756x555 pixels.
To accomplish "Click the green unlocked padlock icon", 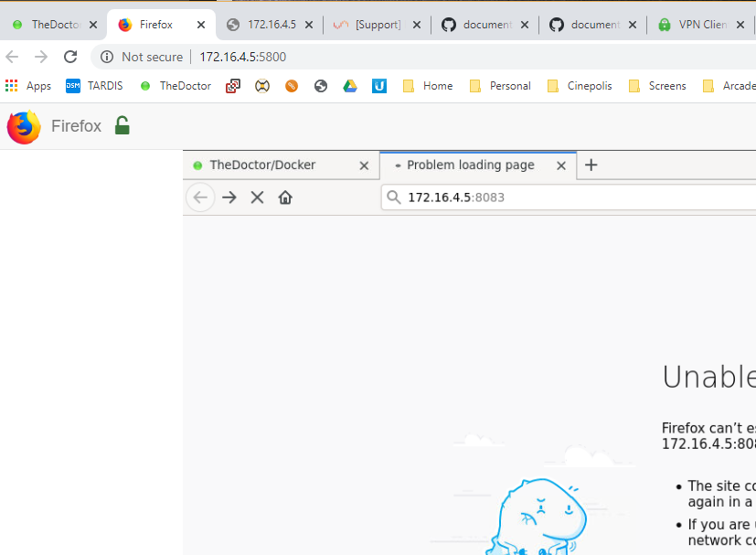I will click(x=122, y=125).
